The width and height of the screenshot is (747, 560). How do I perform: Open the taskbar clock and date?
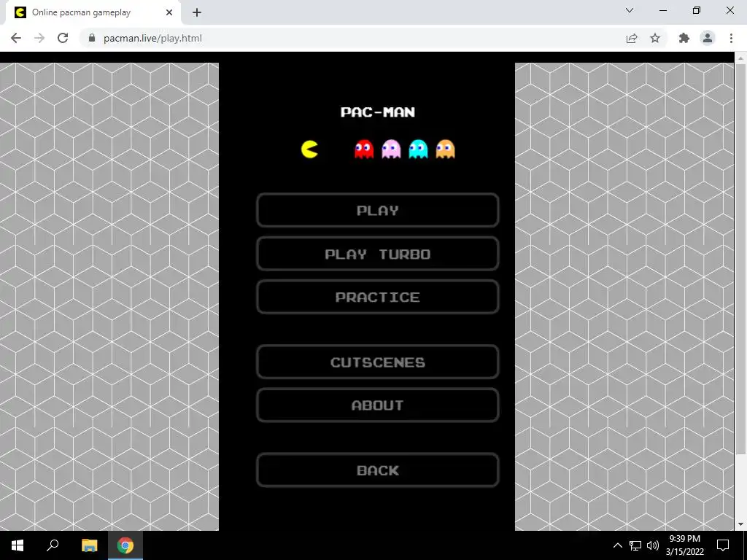[684, 545]
